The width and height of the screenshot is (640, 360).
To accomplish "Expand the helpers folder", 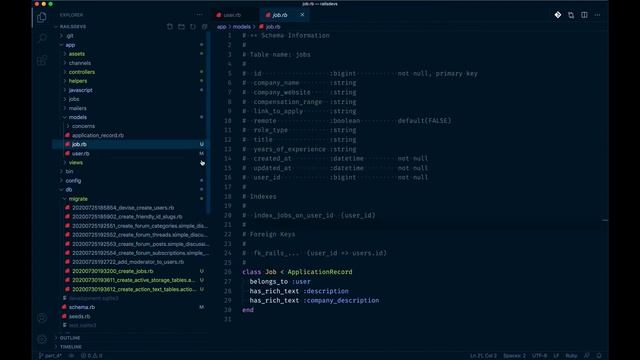I will [78, 81].
